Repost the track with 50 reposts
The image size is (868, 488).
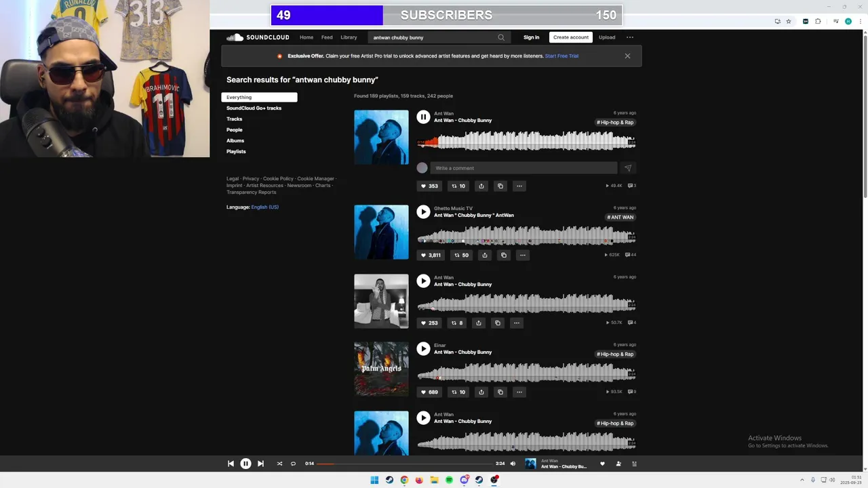(x=461, y=255)
